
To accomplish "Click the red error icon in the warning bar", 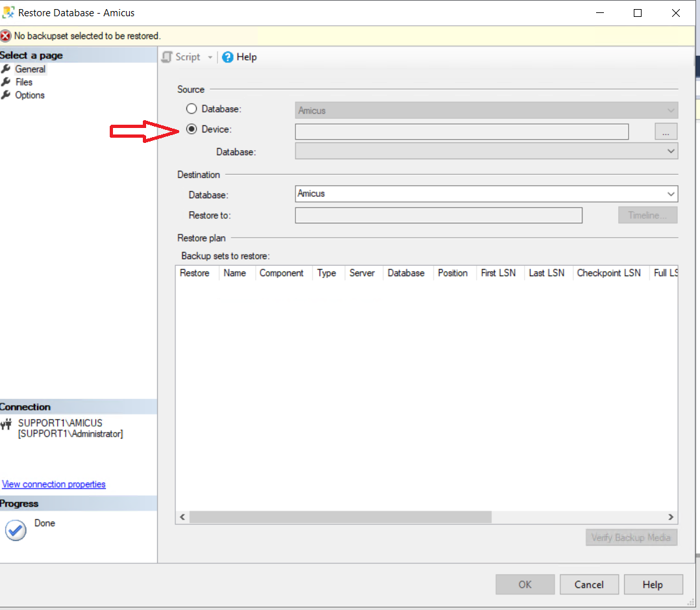I will click(6, 36).
